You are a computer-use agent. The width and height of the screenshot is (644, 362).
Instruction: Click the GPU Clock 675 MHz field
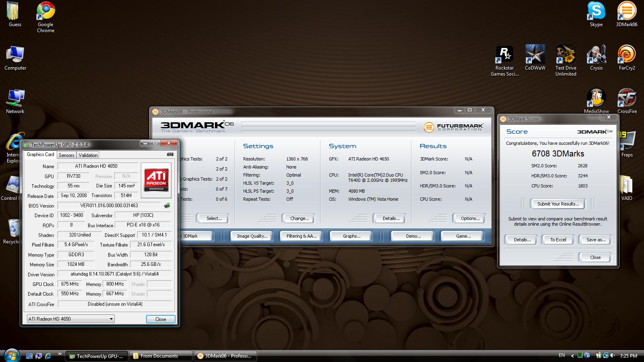click(70, 284)
